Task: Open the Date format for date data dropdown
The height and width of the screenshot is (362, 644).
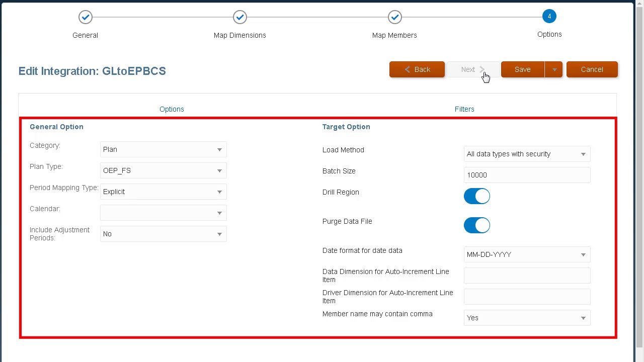Action: 527,254
